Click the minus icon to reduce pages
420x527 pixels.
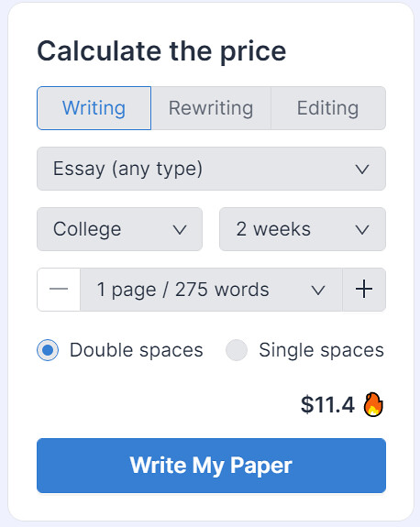click(59, 290)
